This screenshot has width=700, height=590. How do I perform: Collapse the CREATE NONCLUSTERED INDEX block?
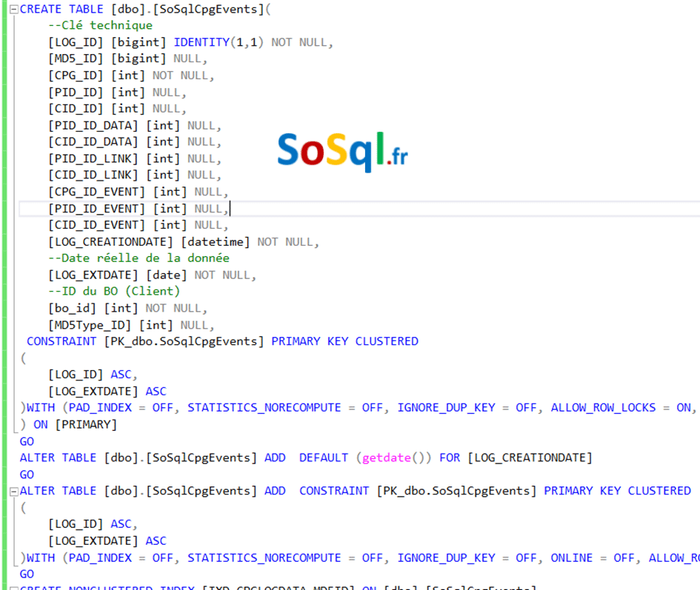point(13,587)
